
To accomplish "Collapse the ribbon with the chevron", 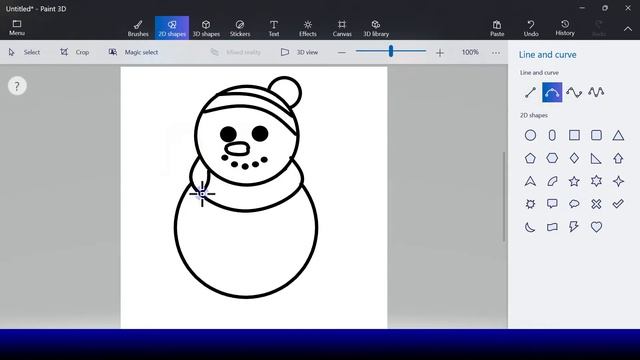I will coord(628,29).
